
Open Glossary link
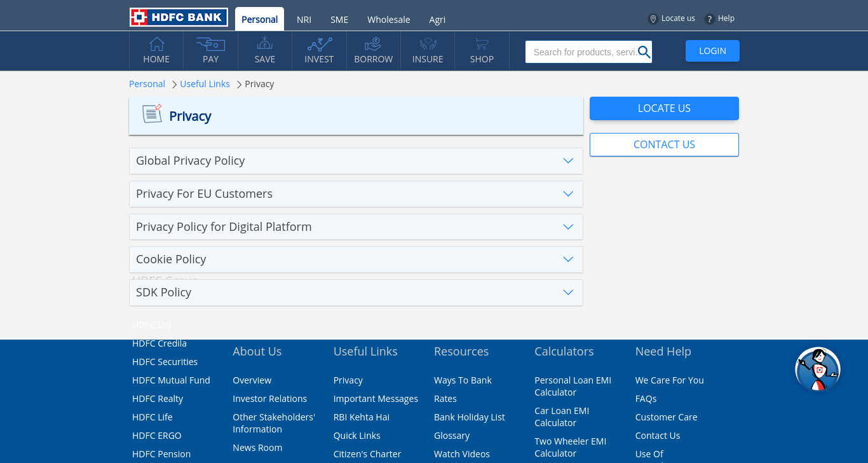tap(452, 436)
